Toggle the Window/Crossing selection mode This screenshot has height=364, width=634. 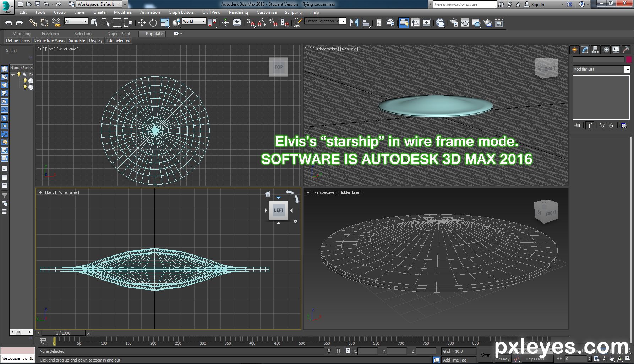(x=128, y=23)
